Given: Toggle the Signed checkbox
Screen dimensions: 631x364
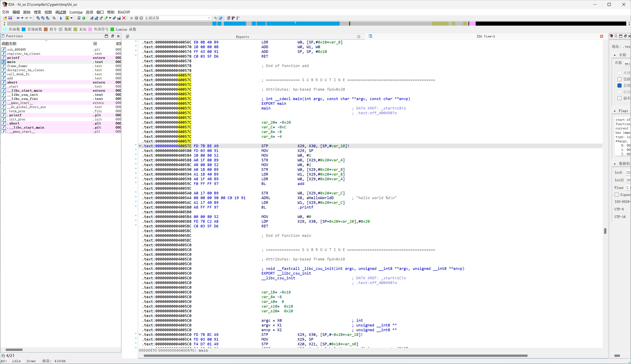Looking at the screenshot, I should pos(617,195).
